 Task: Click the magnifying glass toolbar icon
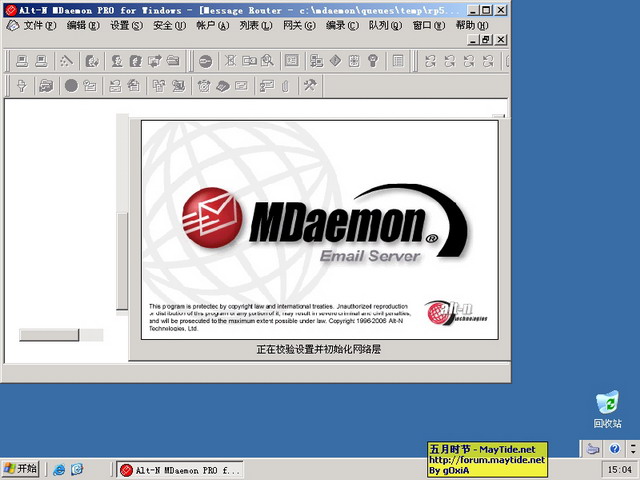pos(267,61)
